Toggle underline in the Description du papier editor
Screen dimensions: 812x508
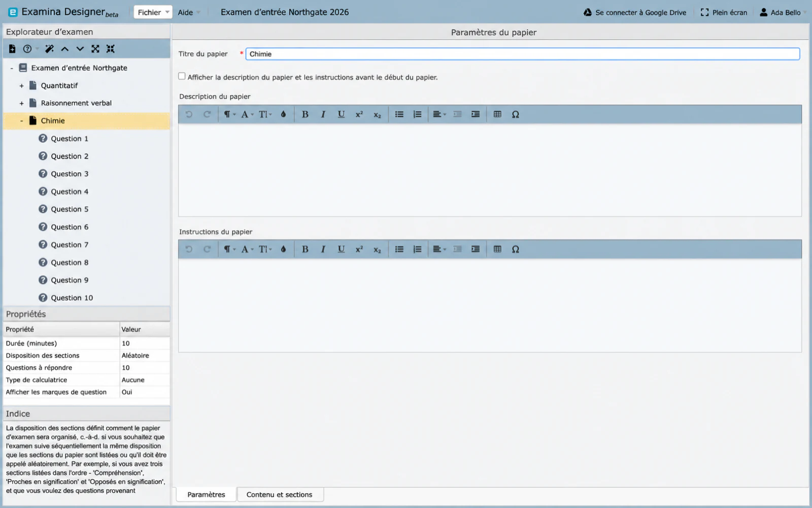click(341, 114)
